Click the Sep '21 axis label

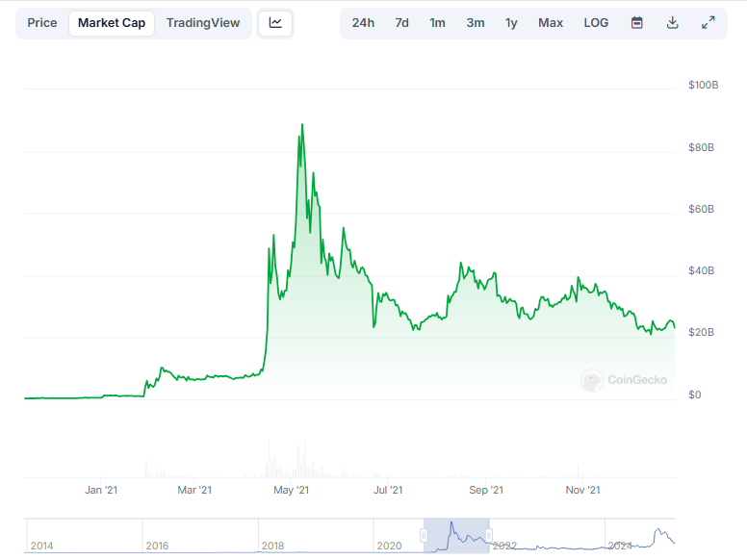pyautogui.click(x=486, y=490)
